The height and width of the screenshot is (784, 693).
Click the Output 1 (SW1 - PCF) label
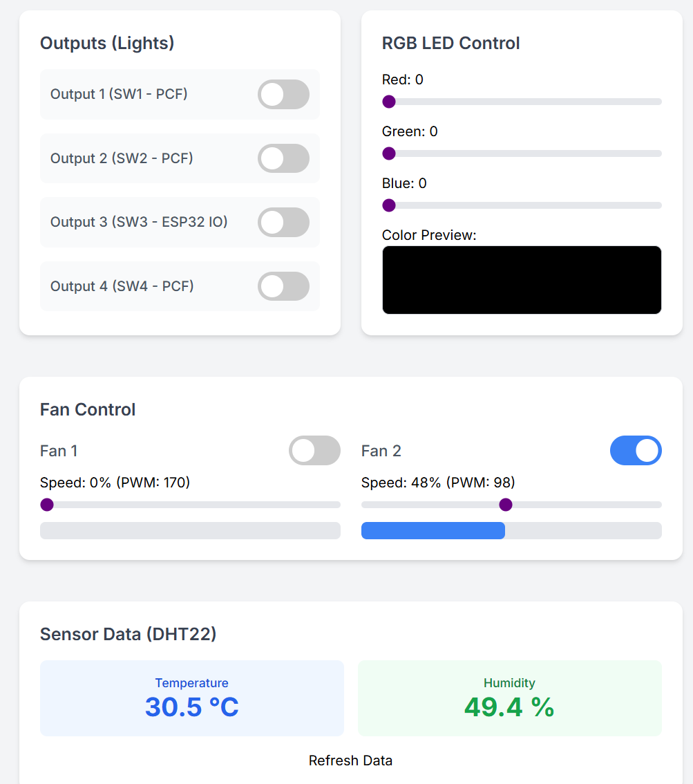pos(119,94)
